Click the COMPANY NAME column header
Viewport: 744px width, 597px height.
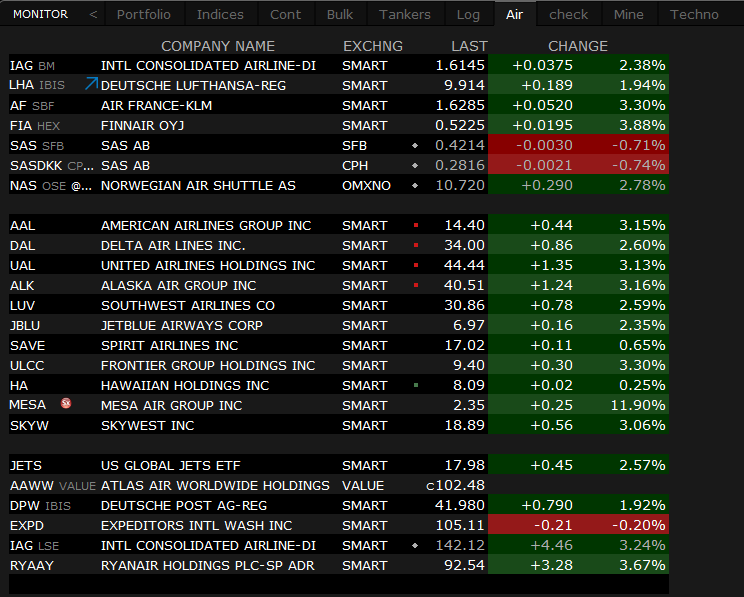point(218,46)
